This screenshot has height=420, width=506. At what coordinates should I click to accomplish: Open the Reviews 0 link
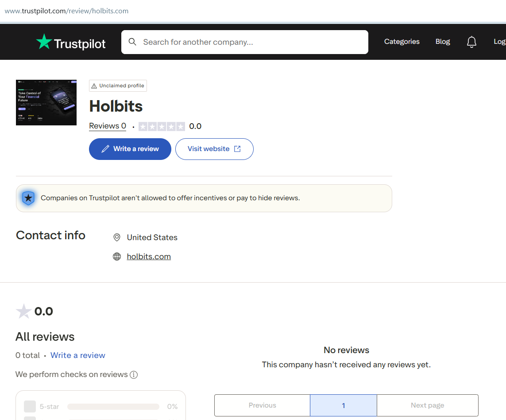[x=107, y=126]
